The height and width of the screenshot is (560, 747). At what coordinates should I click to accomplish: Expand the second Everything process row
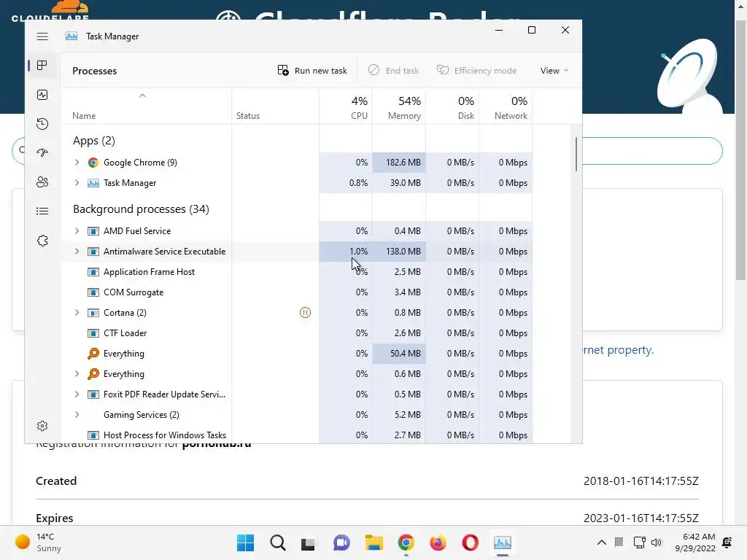tap(77, 374)
